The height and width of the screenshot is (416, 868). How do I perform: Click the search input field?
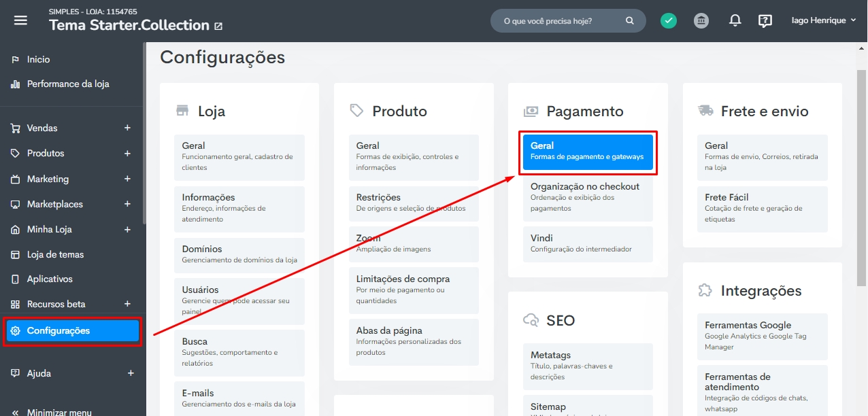[x=558, y=21]
